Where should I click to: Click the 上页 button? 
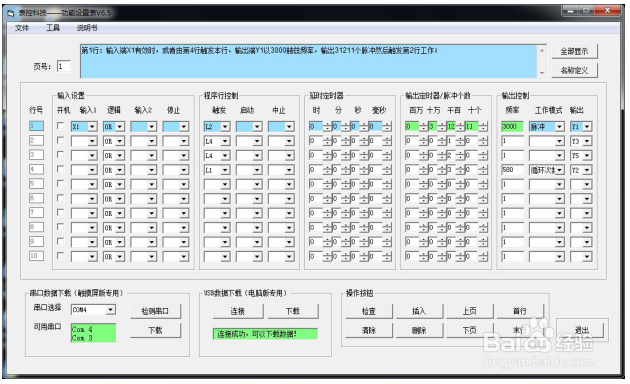[470, 311]
